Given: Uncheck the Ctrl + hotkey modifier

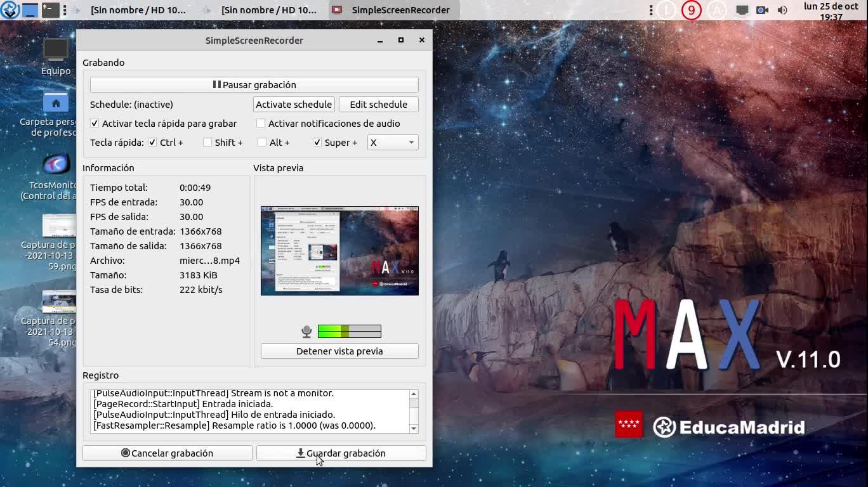Looking at the screenshot, I should (x=152, y=143).
